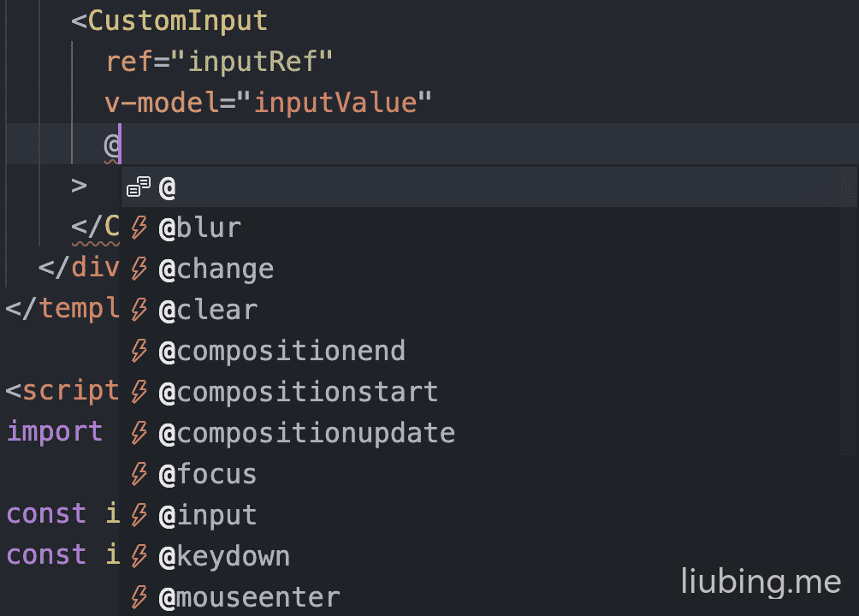Click the CustomInput opening tag name
Screen dimensions: 859x616
coord(177,21)
